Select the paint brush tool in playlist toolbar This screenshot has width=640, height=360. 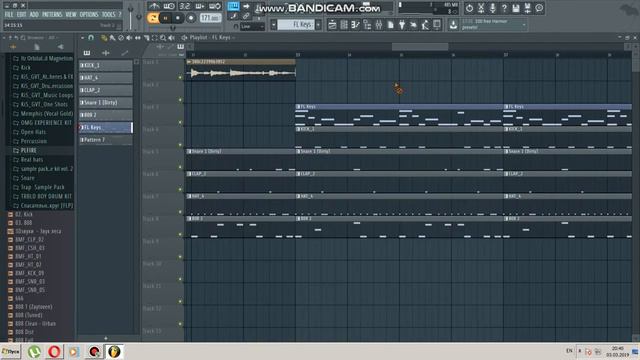click(x=112, y=38)
